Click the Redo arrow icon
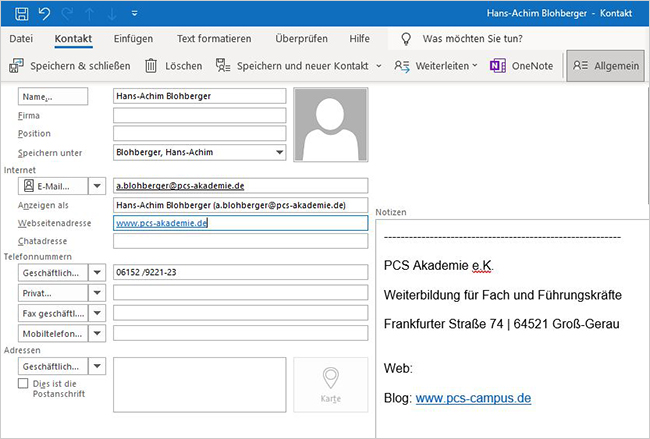 pyautogui.click(x=67, y=14)
